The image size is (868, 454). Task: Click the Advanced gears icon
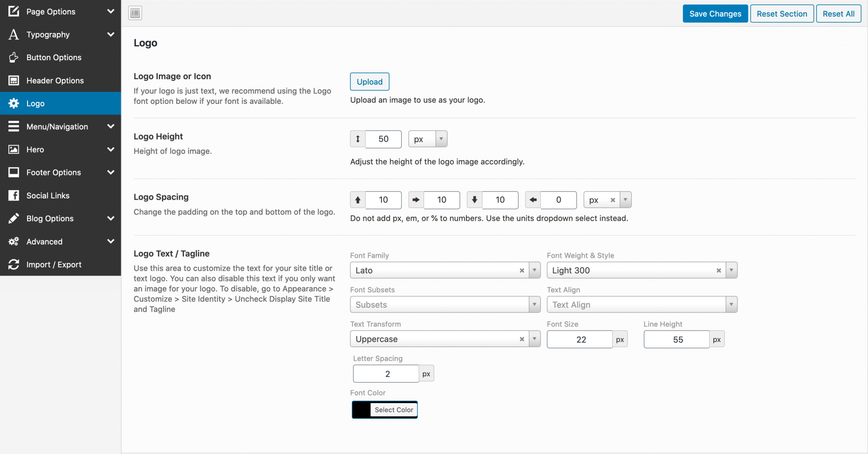coord(14,241)
